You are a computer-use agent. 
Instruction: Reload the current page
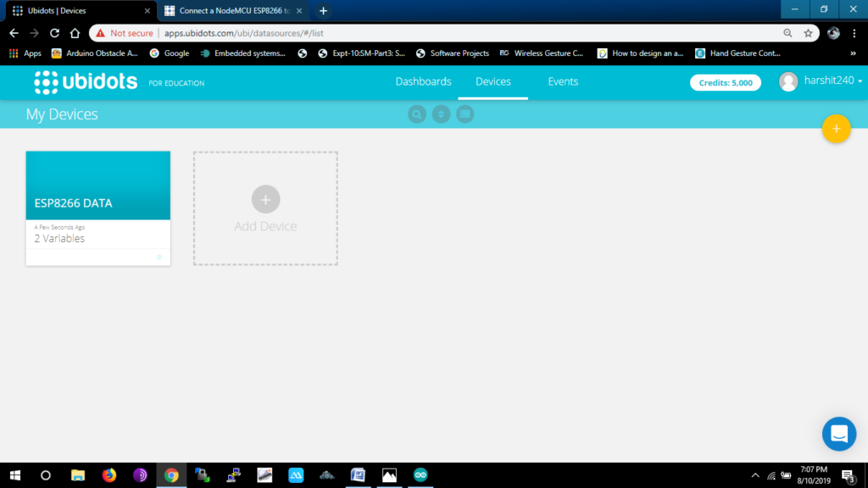(x=54, y=33)
